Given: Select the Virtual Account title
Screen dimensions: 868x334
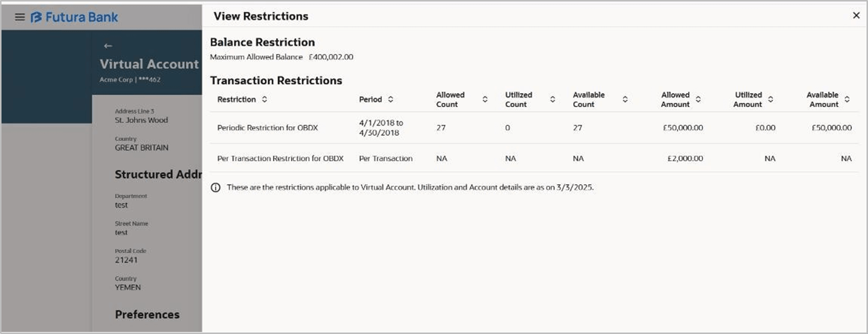Looking at the screenshot, I should (x=149, y=64).
